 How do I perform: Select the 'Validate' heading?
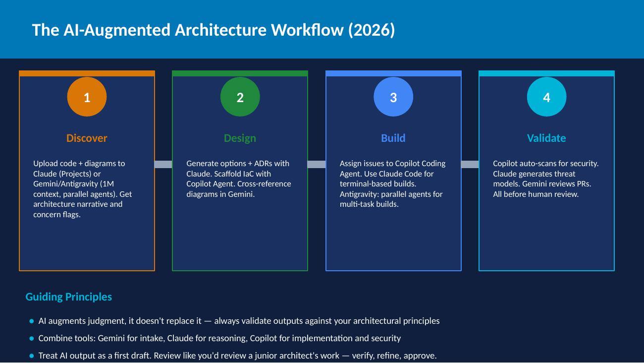546,138
